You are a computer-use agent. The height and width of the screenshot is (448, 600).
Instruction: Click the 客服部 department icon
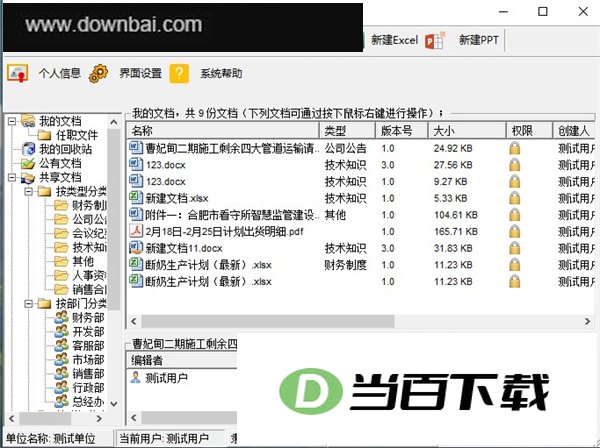tap(61, 346)
